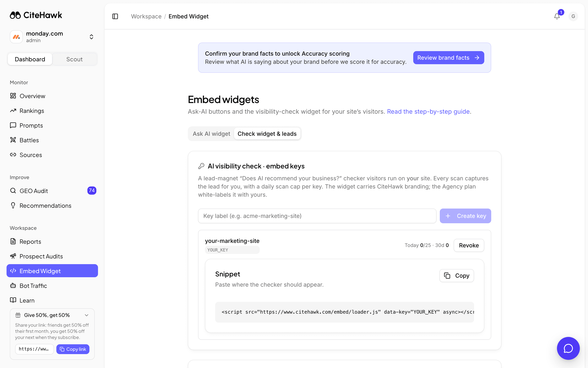Read the step-by-step guide link
588x368 pixels.
click(x=428, y=112)
